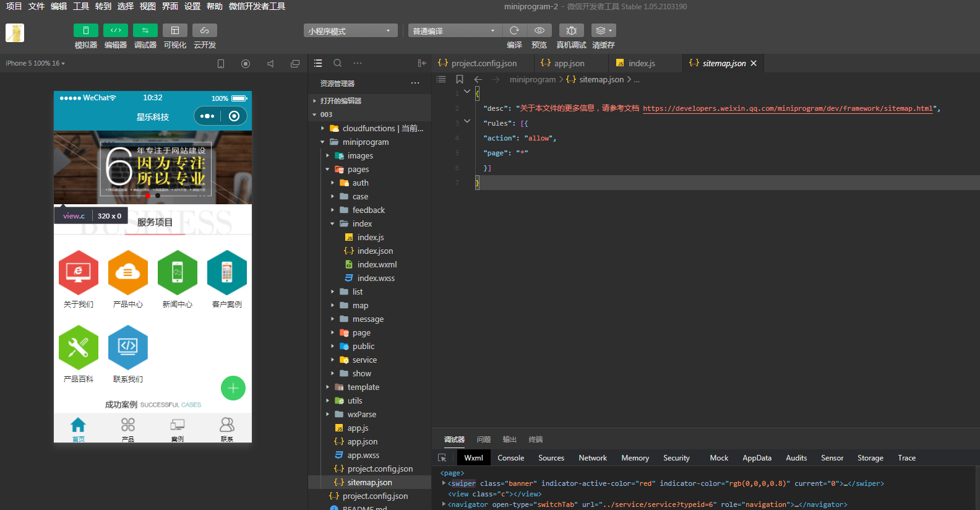Open the normal compile dropdown

pyautogui.click(x=455, y=31)
